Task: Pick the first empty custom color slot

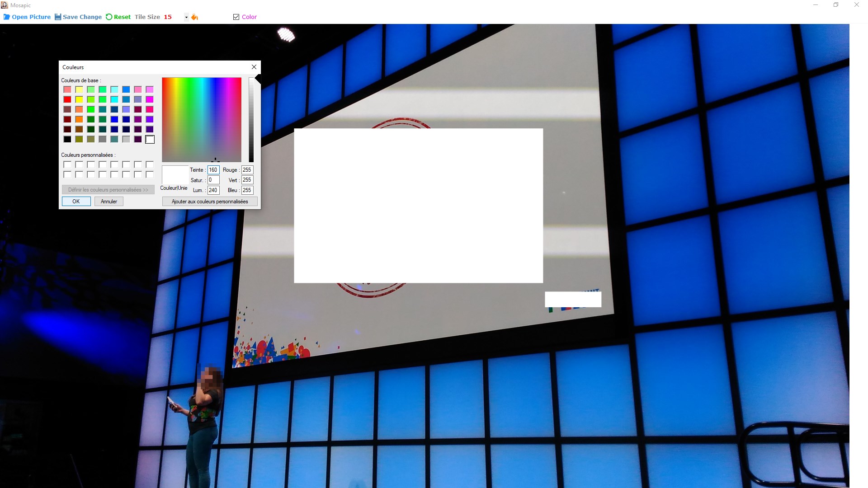Action: point(67,165)
